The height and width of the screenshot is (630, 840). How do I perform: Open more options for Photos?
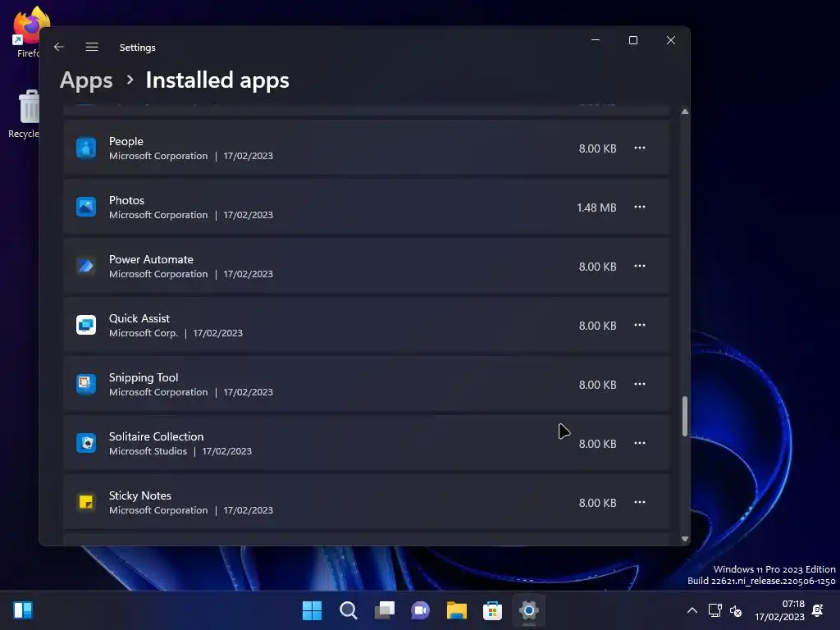pyautogui.click(x=640, y=207)
